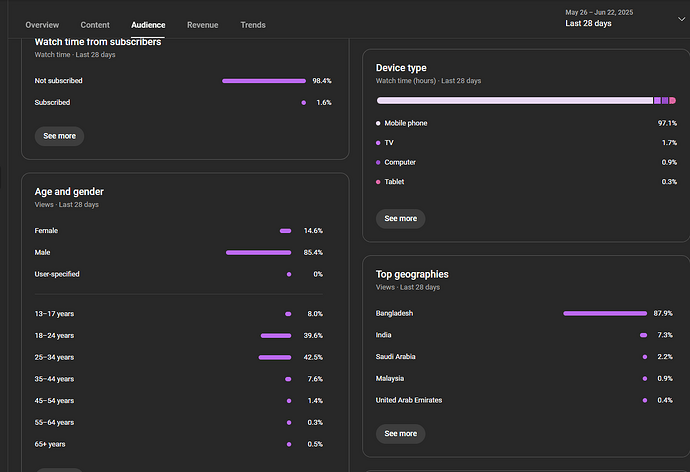Viewport: 690px width, 472px height.
Task: Click the 'Top geographies' card title
Action: pos(412,274)
